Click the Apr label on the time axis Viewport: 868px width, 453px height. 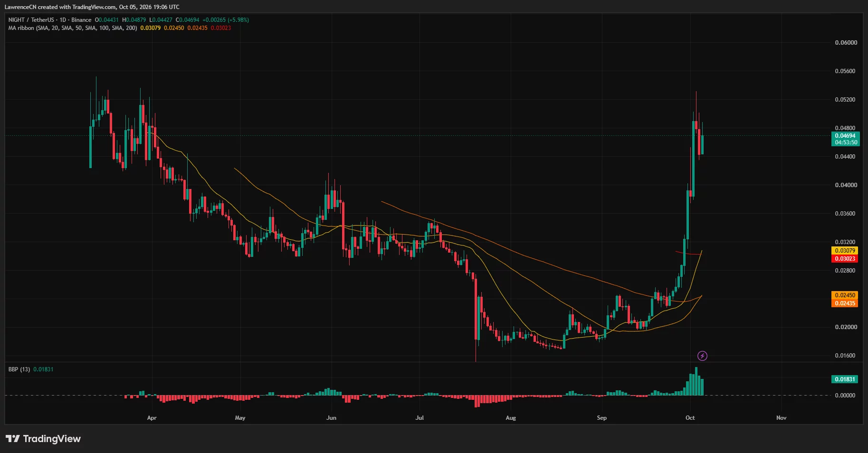pos(152,418)
